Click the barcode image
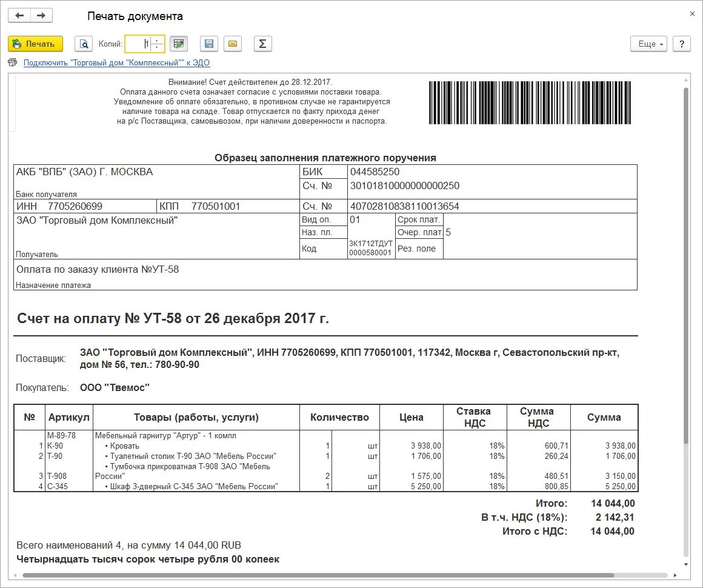 [530, 102]
